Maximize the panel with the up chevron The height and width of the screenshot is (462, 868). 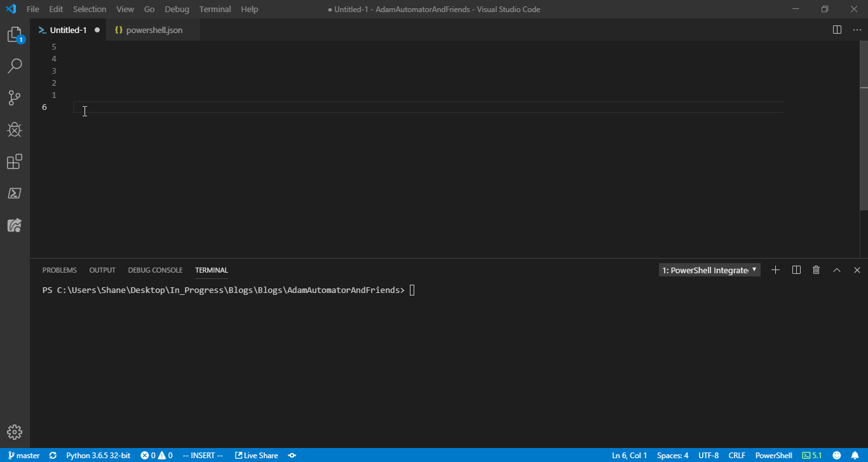[x=837, y=270]
